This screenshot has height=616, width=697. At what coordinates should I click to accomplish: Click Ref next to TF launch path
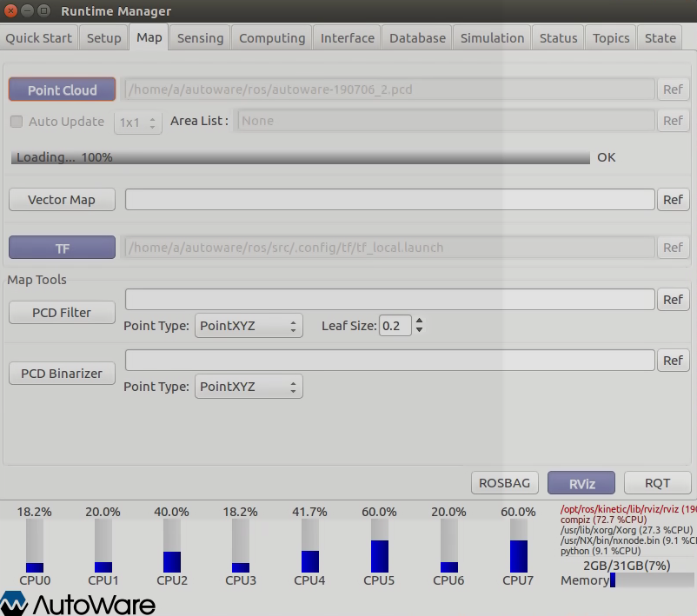[673, 248]
